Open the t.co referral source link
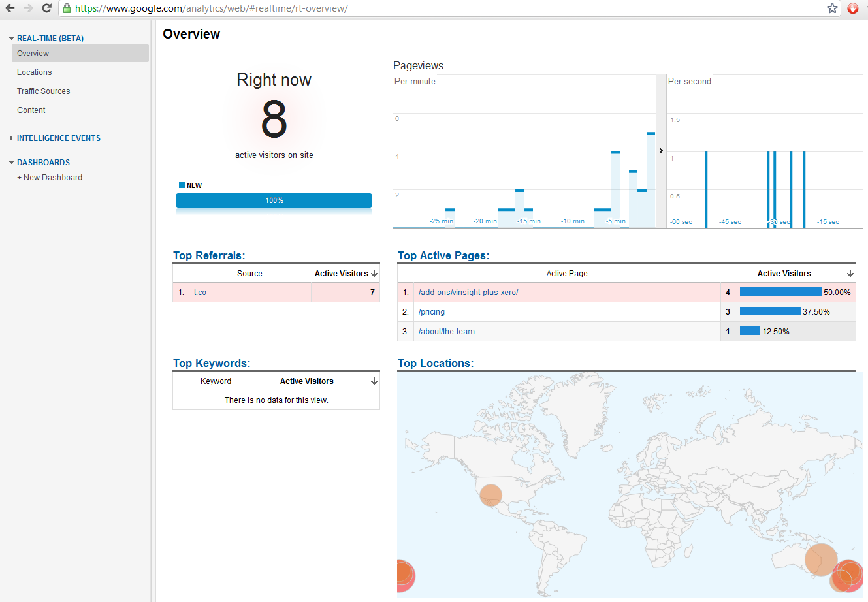 pyautogui.click(x=200, y=293)
